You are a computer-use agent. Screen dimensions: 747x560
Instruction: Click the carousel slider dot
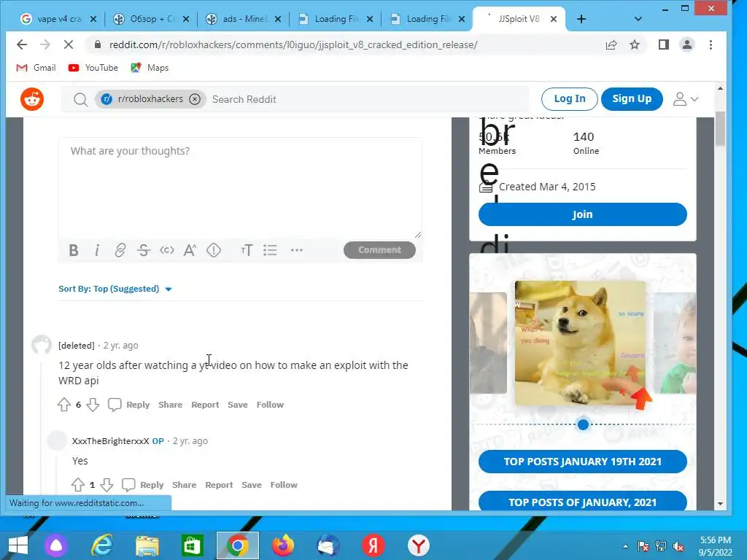pyautogui.click(x=583, y=424)
